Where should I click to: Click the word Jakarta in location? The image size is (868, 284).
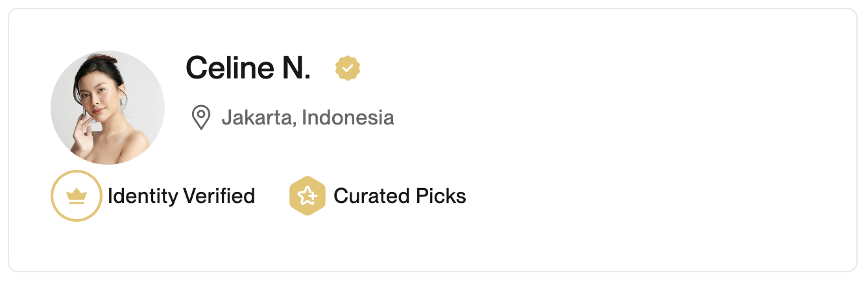[257, 117]
